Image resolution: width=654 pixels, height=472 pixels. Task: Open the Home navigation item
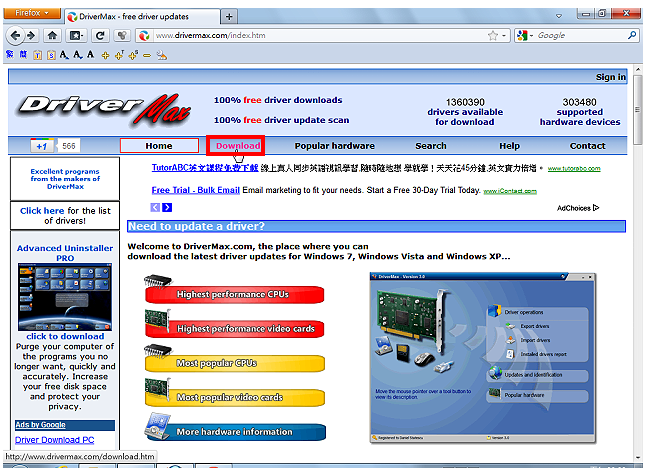[159, 146]
